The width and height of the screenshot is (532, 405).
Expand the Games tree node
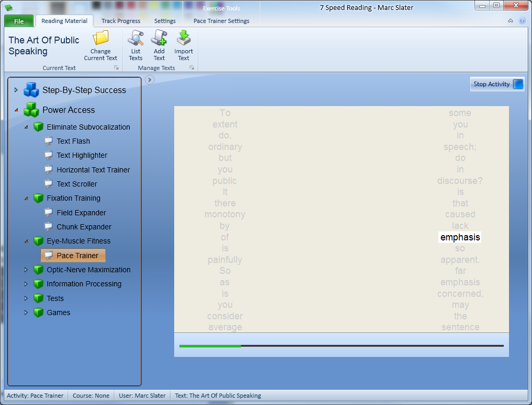pos(26,313)
